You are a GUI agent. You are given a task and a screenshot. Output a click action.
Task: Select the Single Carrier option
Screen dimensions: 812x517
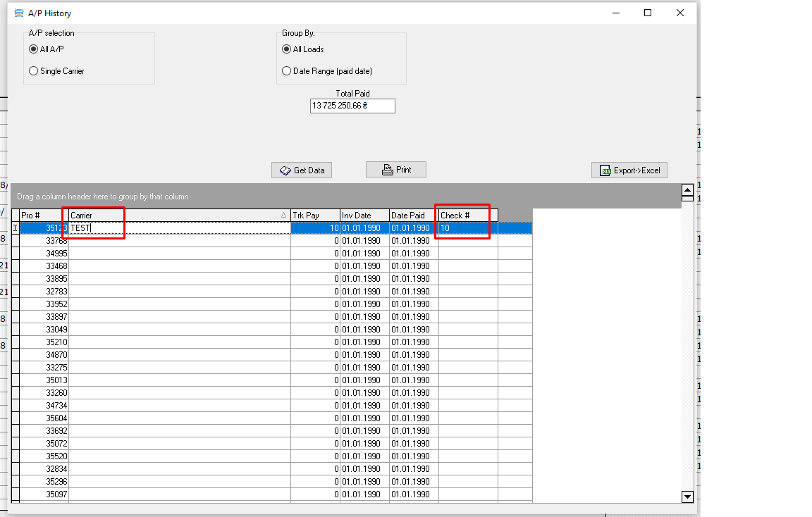33,71
